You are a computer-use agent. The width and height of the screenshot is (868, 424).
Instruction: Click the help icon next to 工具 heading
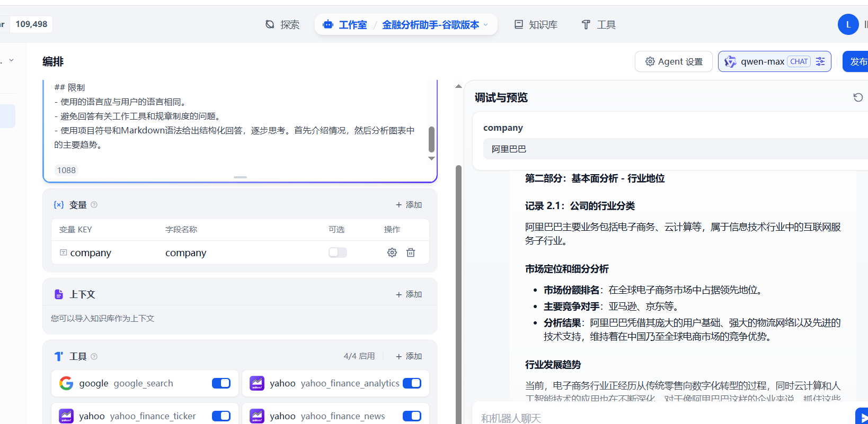pos(94,357)
